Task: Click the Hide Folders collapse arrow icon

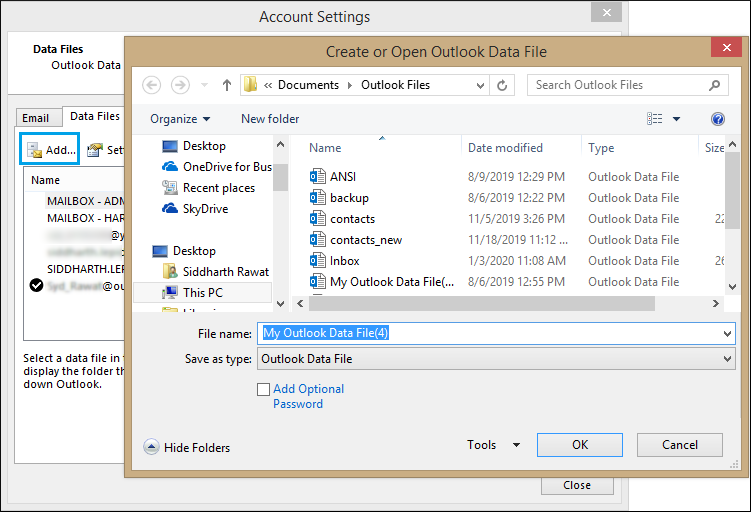Action: [x=151, y=447]
